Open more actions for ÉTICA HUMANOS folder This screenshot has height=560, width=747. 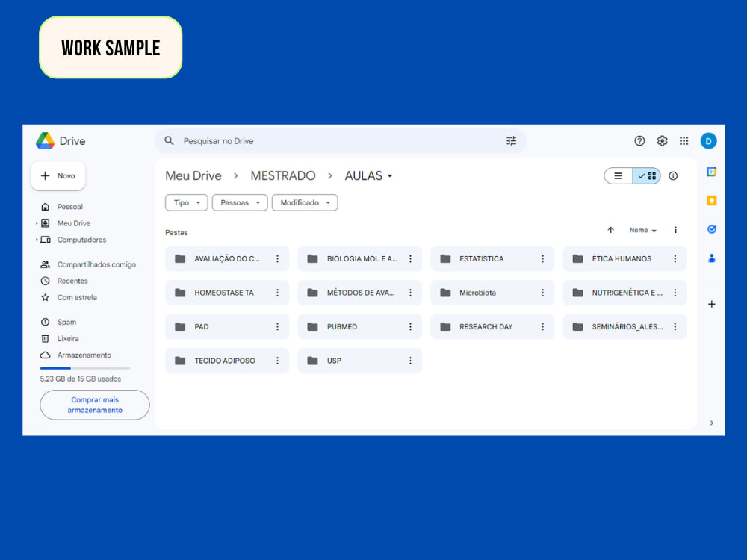click(x=675, y=258)
